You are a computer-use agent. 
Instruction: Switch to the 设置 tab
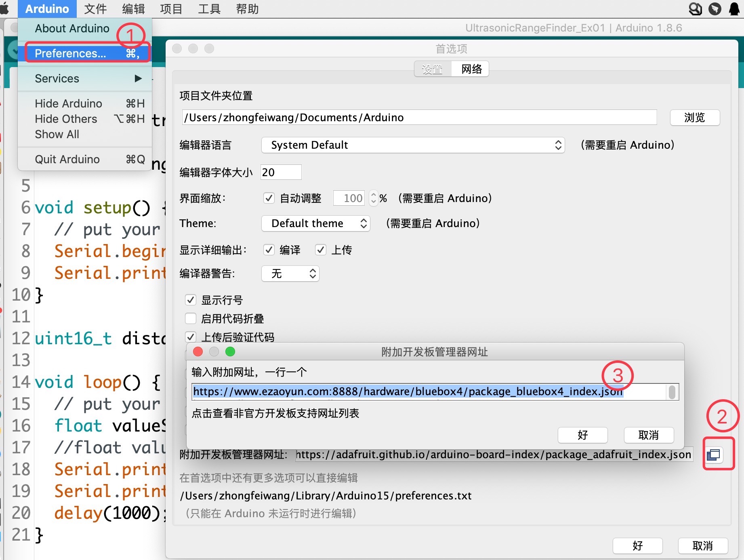click(433, 69)
